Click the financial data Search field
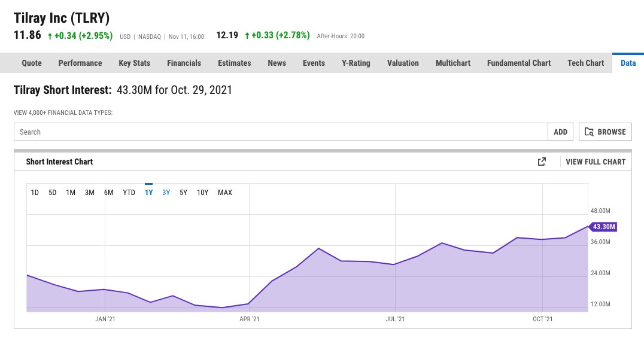The height and width of the screenshot is (338, 644). coord(281,132)
